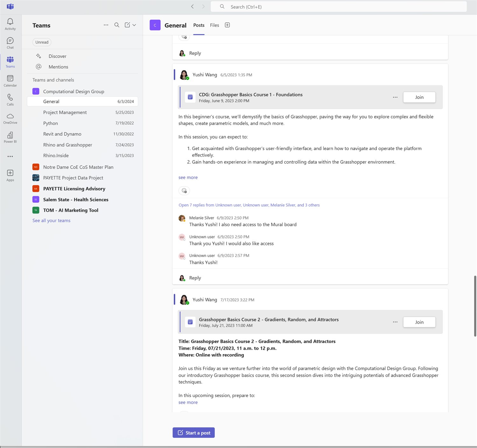Go back with the navigation arrow
The height and width of the screenshot is (448, 477).
192,7
